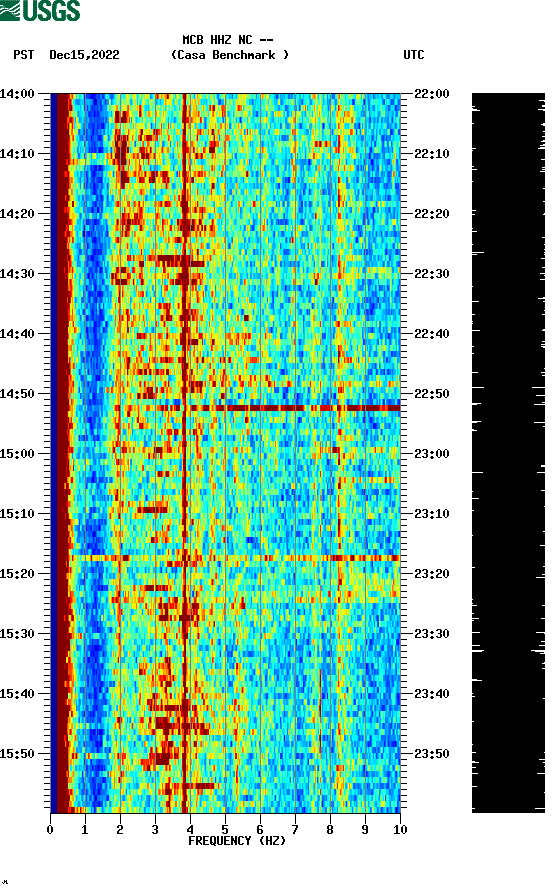This screenshot has height=893, width=552.
Task: Click the 0 Hz frequency tick label
Action: [50, 830]
